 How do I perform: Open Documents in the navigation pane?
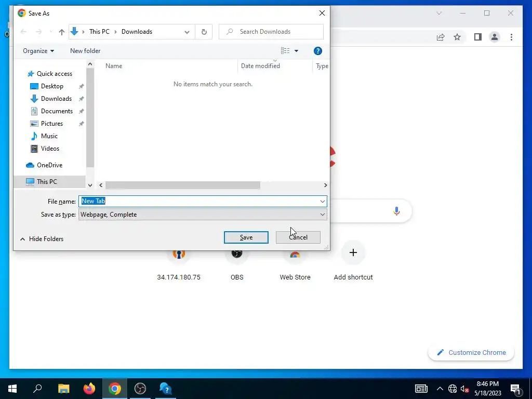tap(57, 111)
